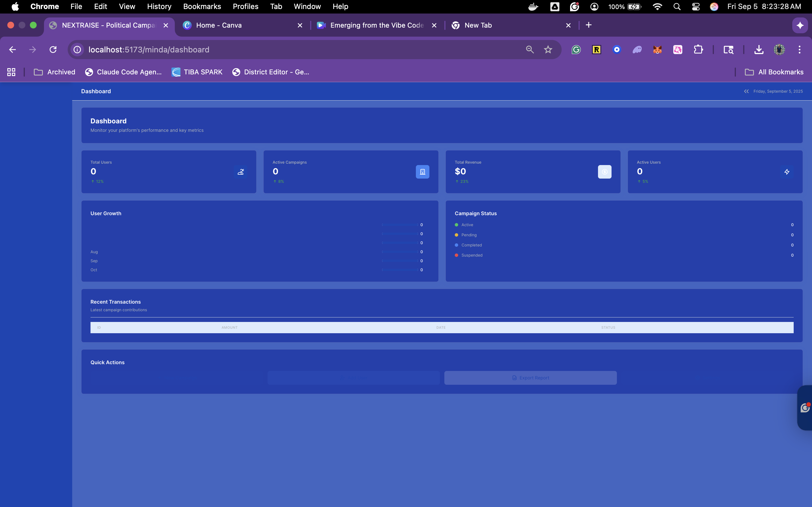Open the TIBA SPARK bookmark
Viewport: 812px width, 507px height.
click(197, 72)
